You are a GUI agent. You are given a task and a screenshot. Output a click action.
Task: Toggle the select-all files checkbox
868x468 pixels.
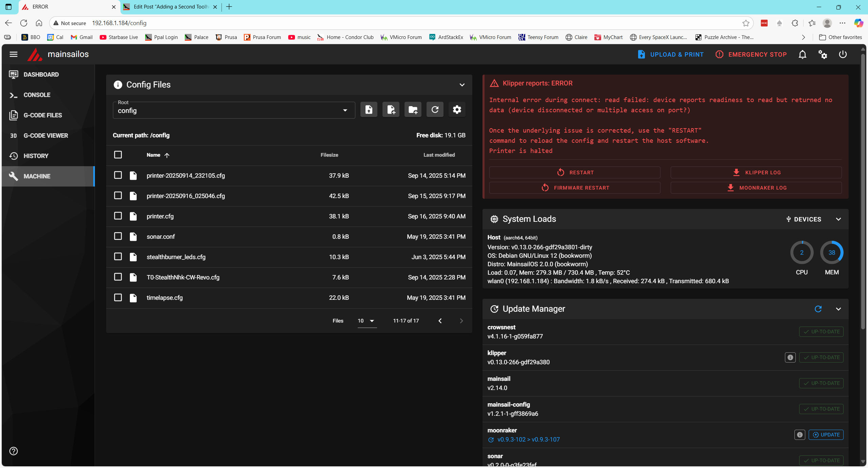tap(118, 155)
